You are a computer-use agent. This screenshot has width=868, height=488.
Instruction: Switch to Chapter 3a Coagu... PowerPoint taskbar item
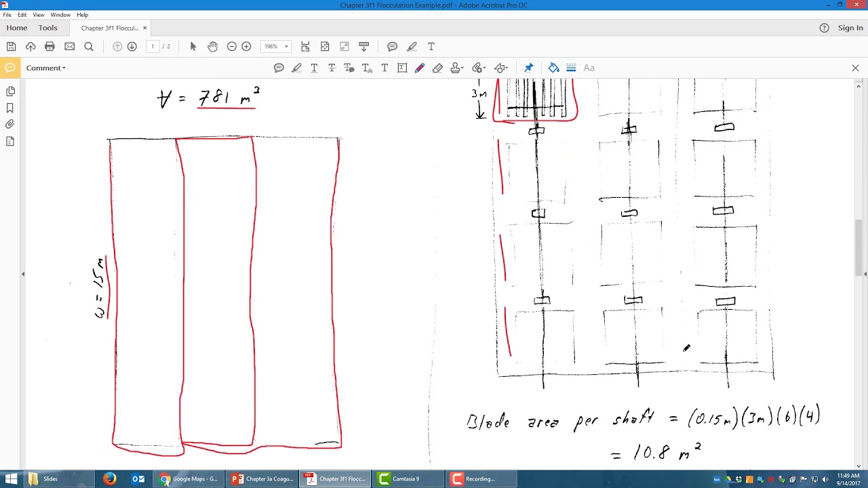(x=262, y=479)
